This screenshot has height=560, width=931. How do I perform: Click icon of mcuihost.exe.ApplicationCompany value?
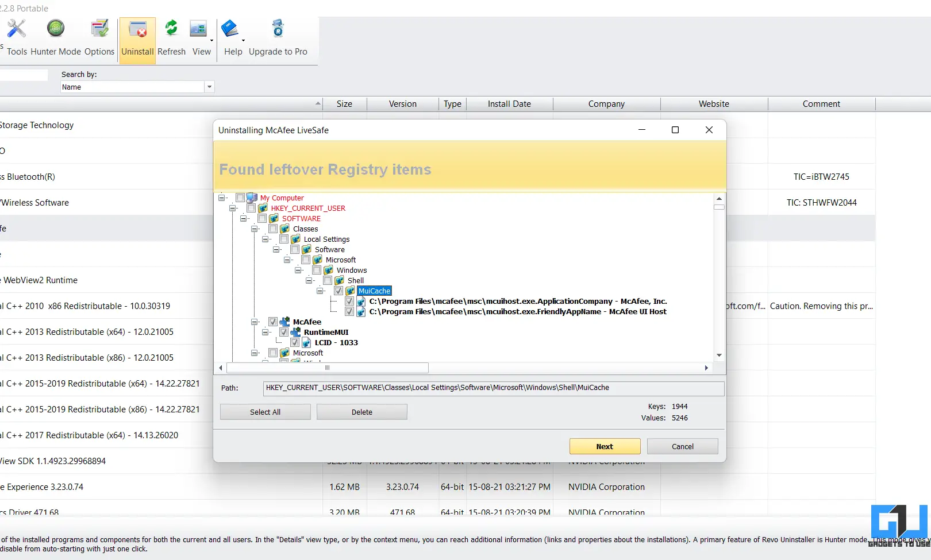click(361, 301)
